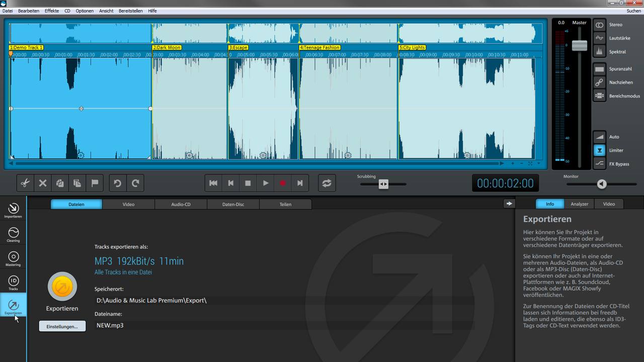644x362 pixels.
Task: Open the Optionen menu
Action: point(85,11)
